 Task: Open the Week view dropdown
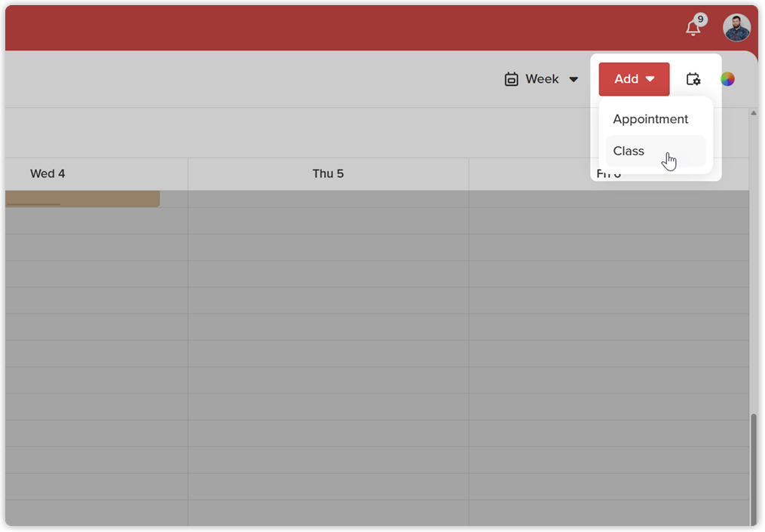pyautogui.click(x=542, y=79)
